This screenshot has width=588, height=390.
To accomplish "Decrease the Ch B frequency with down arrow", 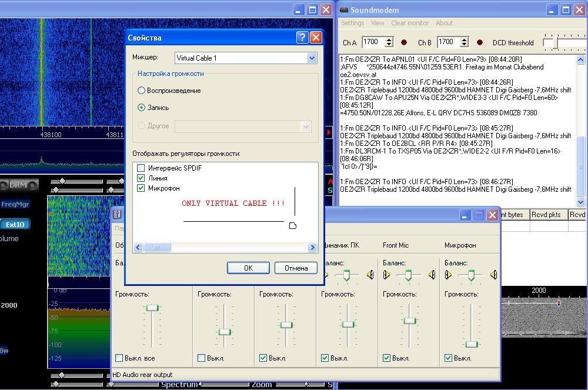I will coord(464,45).
